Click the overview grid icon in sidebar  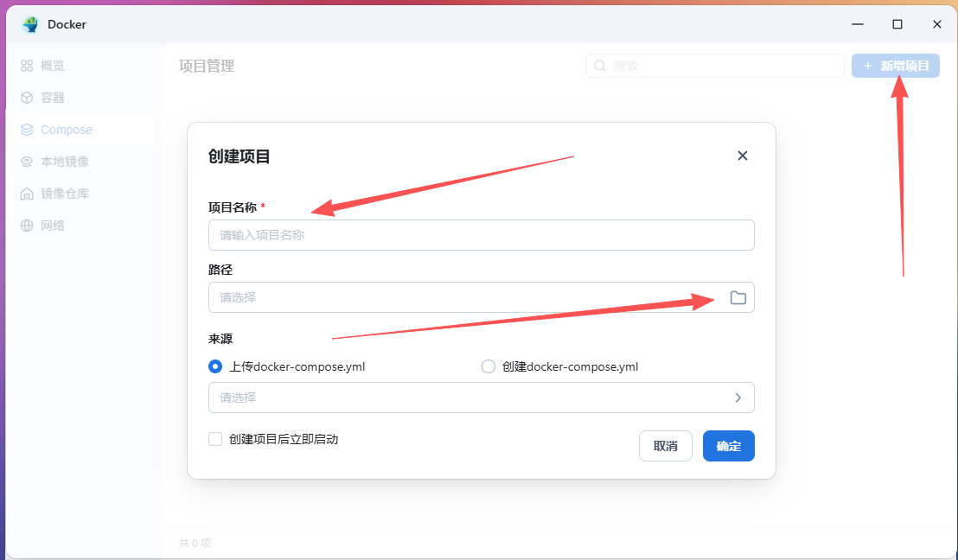(x=27, y=66)
